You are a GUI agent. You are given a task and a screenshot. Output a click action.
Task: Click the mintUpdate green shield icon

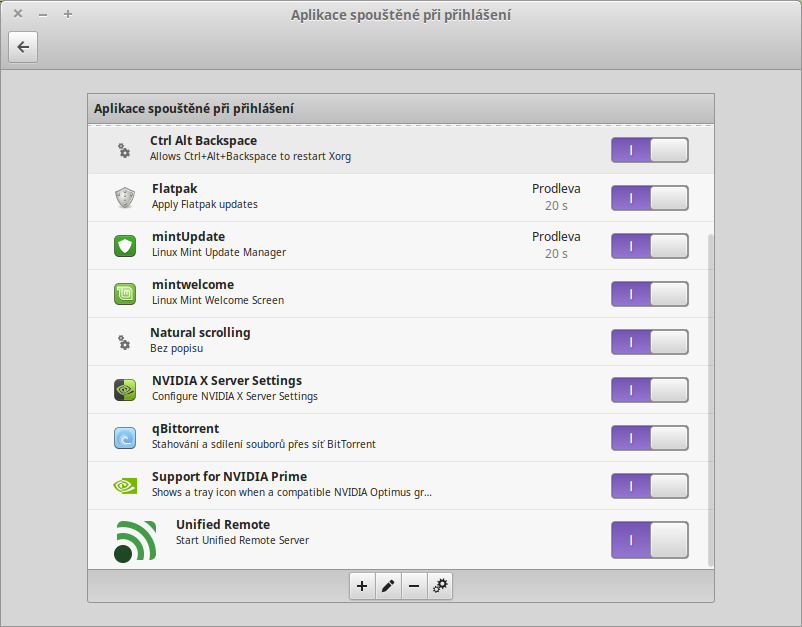pyautogui.click(x=125, y=246)
